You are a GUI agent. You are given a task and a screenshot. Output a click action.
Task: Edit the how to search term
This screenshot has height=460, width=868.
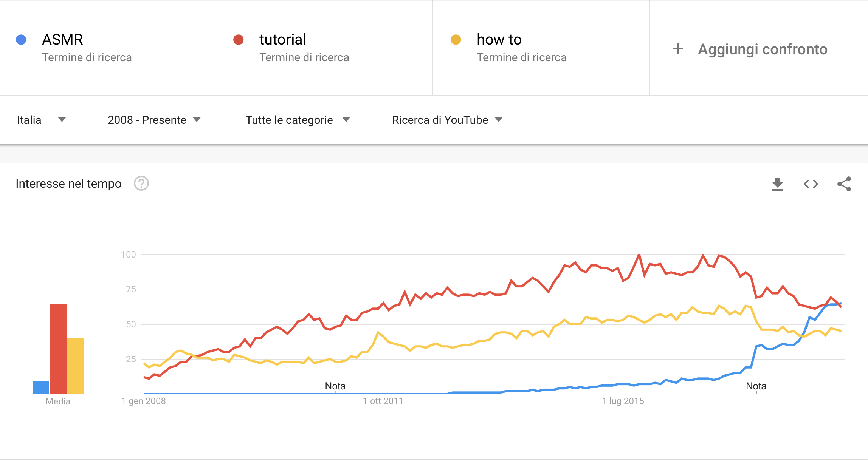click(x=499, y=40)
